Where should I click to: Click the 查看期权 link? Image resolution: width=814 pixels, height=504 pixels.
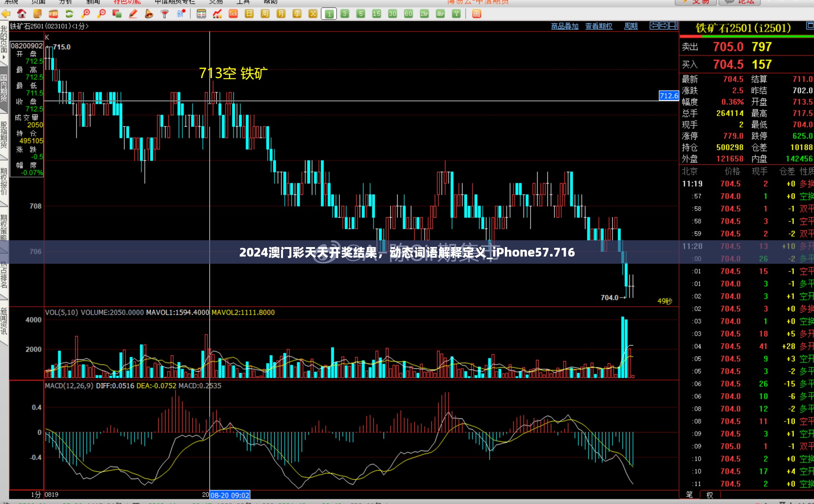click(599, 26)
